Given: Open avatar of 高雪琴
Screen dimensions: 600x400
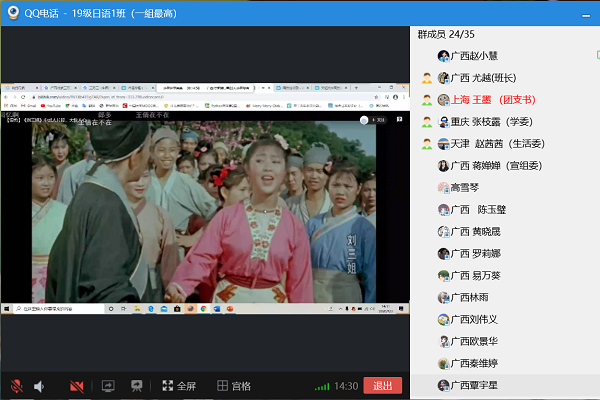Looking at the screenshot, I should [443, 188].
